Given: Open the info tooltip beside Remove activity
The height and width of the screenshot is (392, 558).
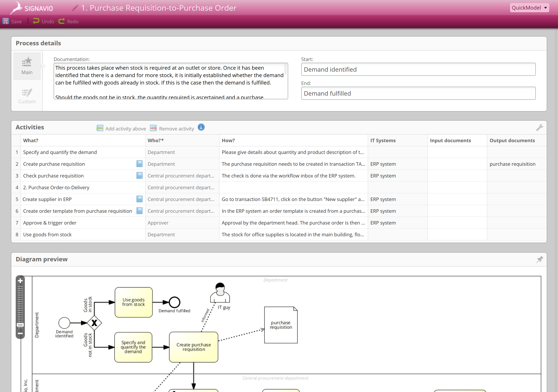Looking at the screenshot, I should (x=201, y=127).
